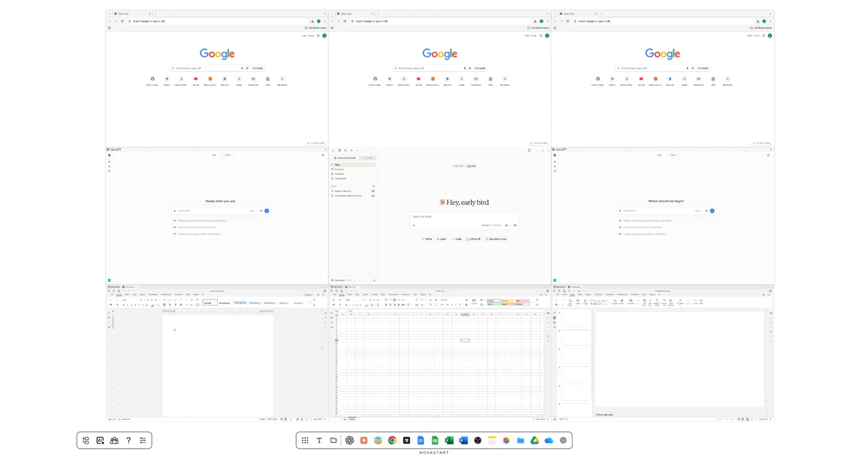
Task: Open Google apps grid in the right Chrome window
Action: [763, 35]
